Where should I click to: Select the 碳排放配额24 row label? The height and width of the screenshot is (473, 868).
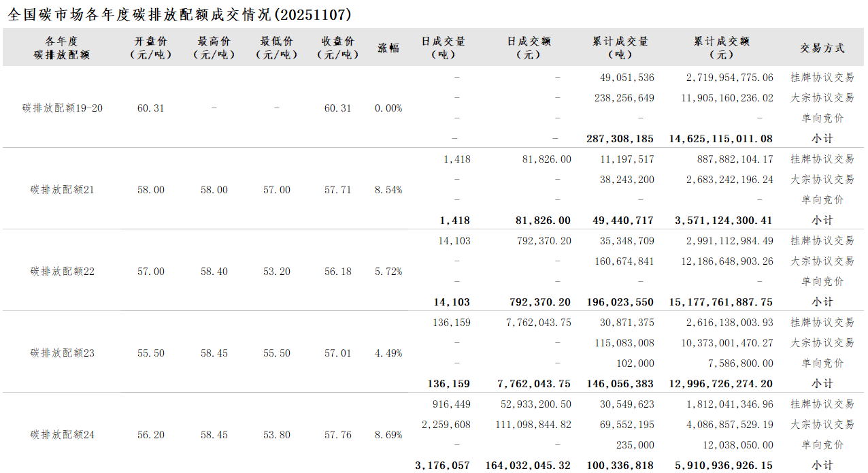click(63, 435)
